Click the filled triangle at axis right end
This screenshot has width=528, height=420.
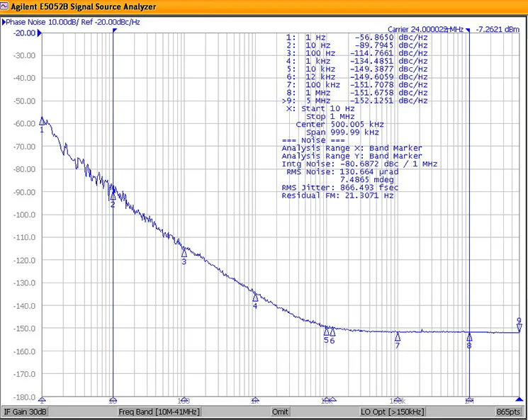click(x=519, y=399)
